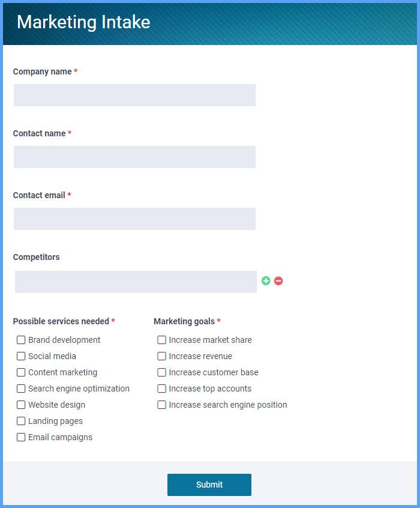Enable Increase customer base goal
Viewport: 420px width, 508px height.
tap(161, 372)
